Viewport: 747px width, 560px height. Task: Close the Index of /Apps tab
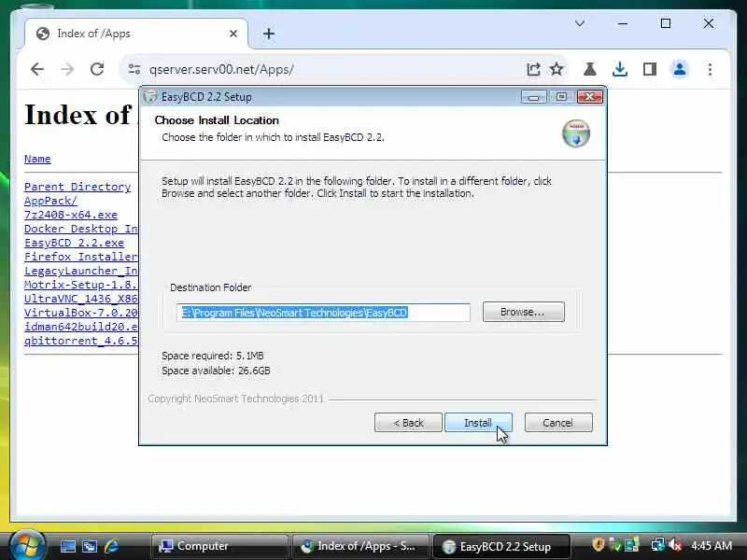[233, 34]
